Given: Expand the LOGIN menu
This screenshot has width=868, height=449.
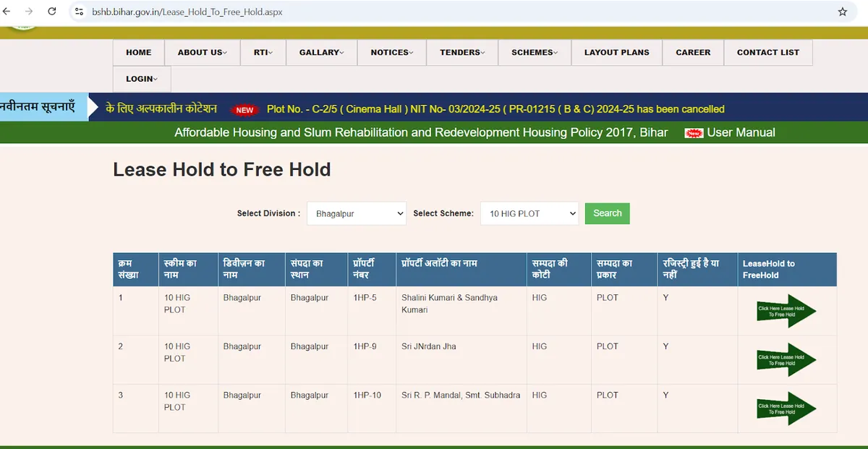Looking at the screenshot, I should coord(142,79).
